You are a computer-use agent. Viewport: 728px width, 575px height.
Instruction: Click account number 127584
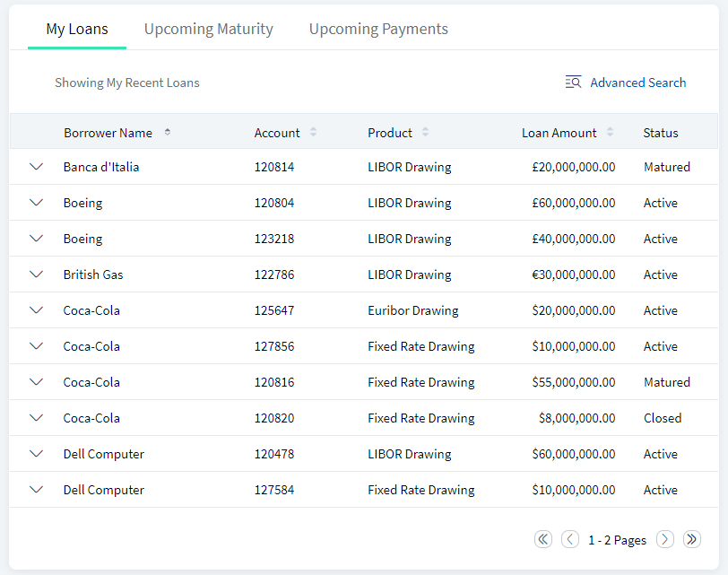pos(274,490)
